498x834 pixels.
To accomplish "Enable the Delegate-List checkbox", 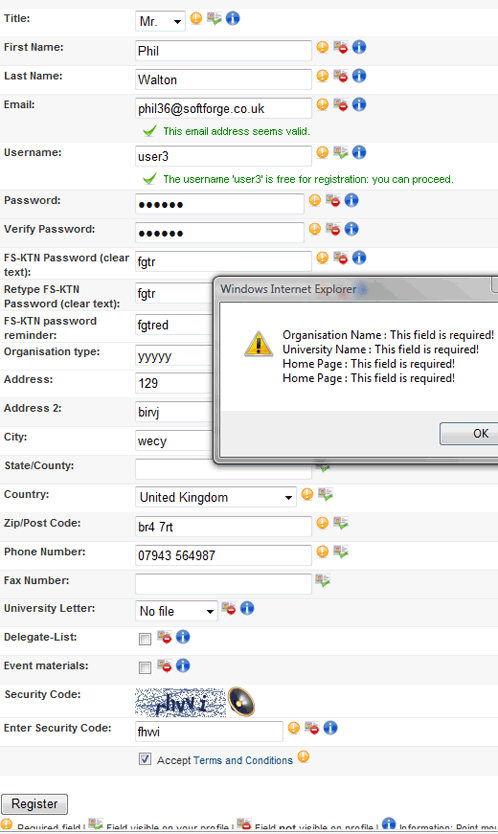I will [145, 639].
